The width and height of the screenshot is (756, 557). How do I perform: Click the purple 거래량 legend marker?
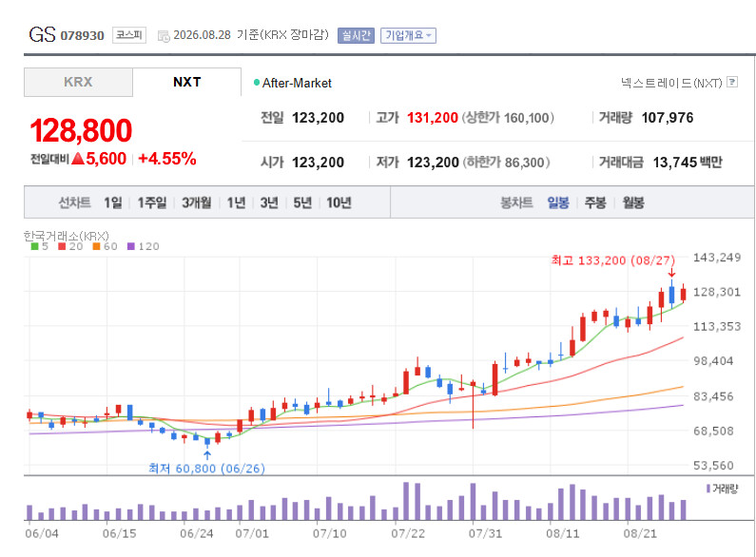(x=708, y=489)
